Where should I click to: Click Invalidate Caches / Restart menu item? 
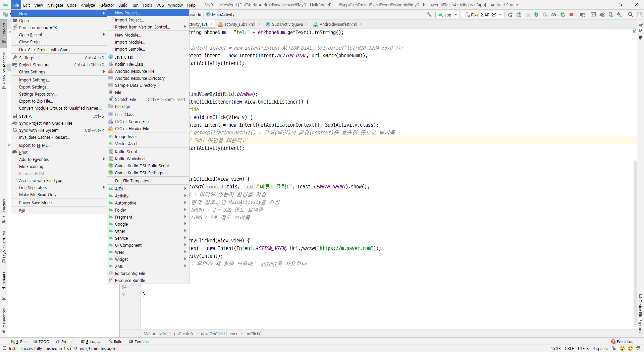(x=59, y=137)
